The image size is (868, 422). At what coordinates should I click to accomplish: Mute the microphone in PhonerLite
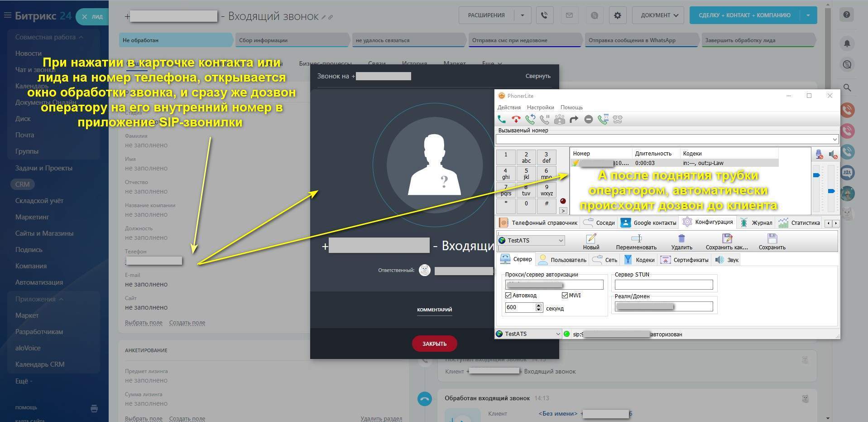point(819,155)
